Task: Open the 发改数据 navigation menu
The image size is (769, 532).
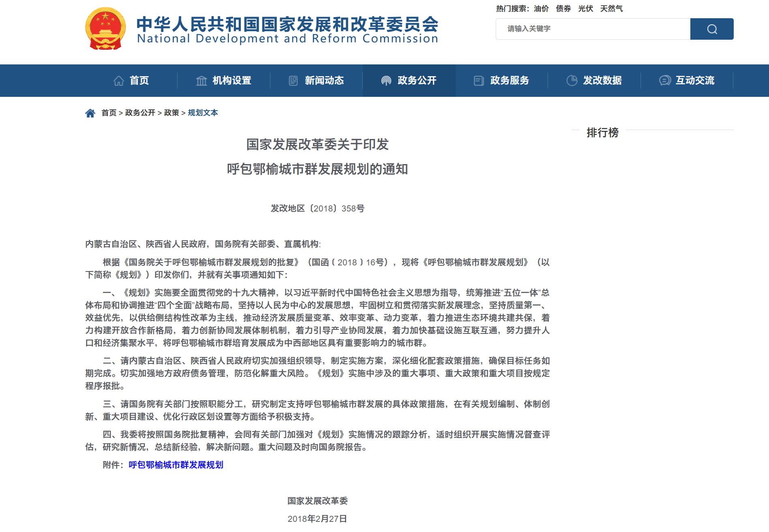Action: [x=602, y=81]
